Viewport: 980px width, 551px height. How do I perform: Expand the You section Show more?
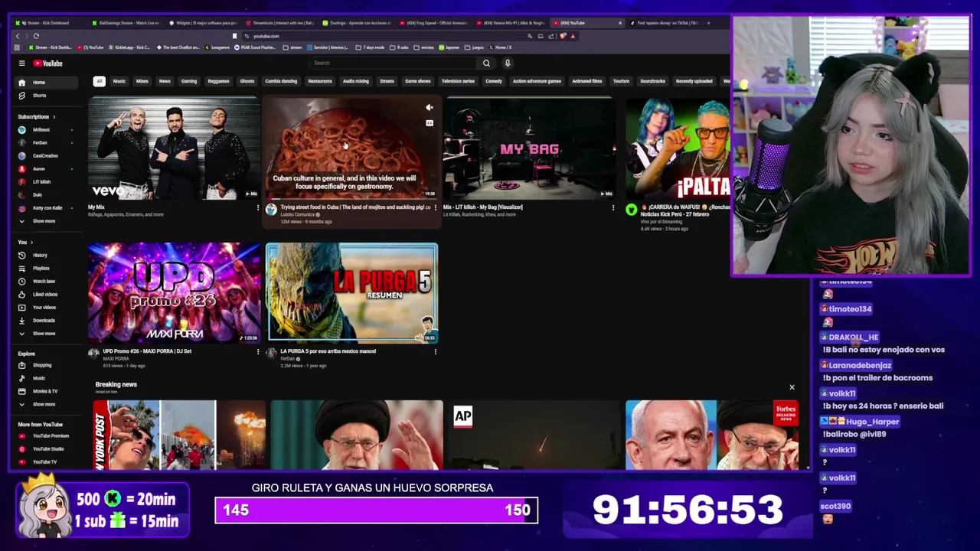[x=46, y=334]
